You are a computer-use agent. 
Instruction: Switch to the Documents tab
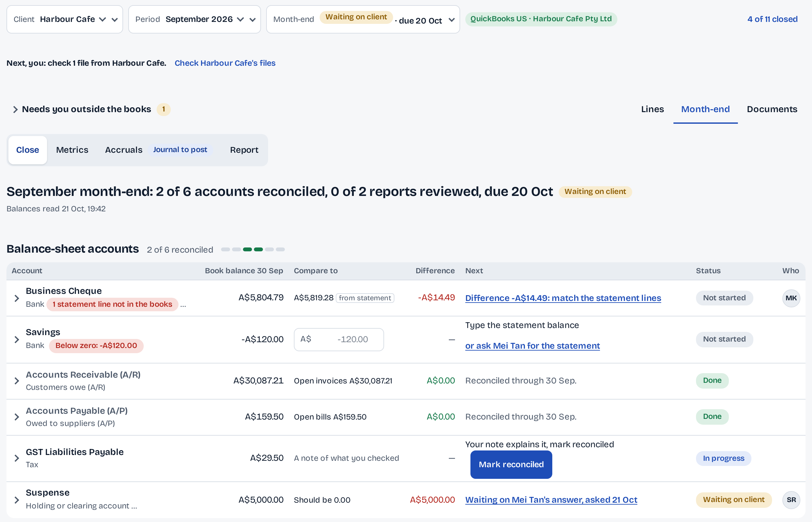(772, 109)
